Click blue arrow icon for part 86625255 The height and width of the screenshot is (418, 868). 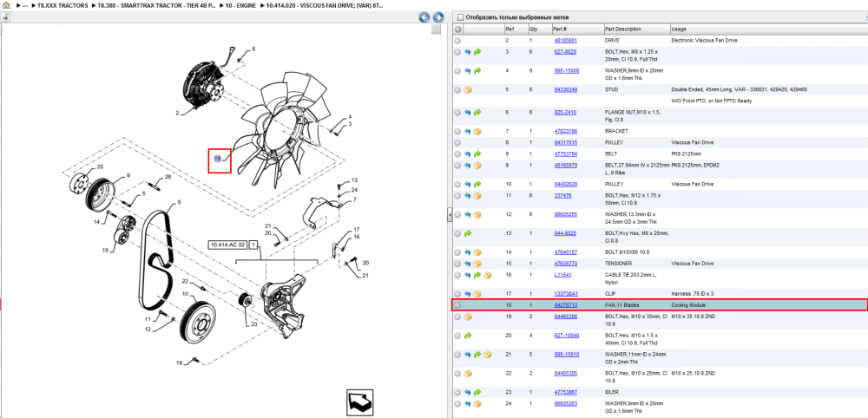coord(468,214)
